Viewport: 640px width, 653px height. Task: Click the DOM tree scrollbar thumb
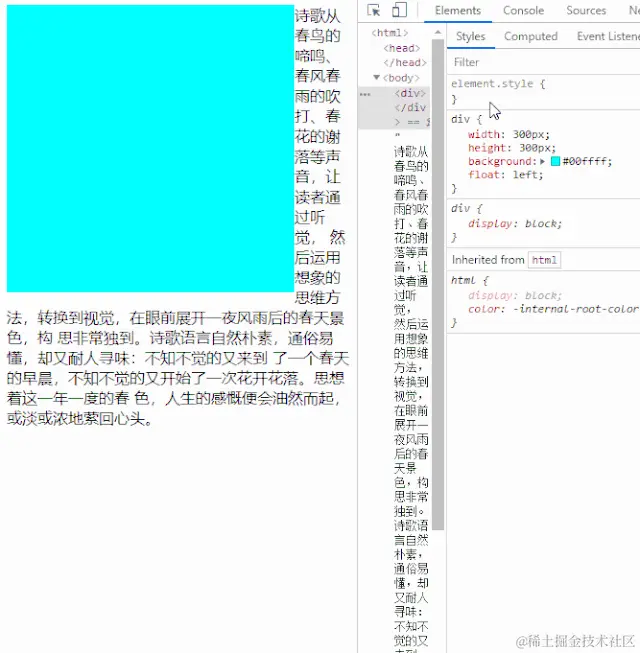pyautogui.click(x=438, y=284)
